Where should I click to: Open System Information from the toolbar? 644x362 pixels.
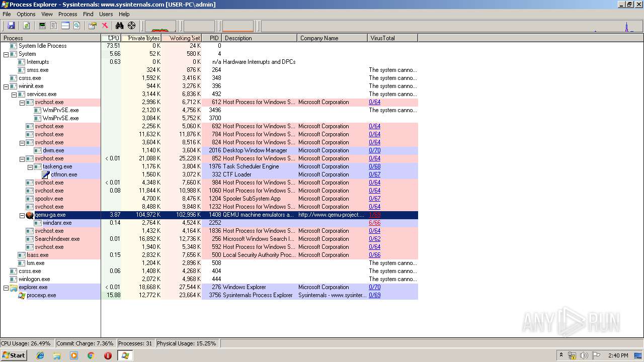click(x=42, y=26)
